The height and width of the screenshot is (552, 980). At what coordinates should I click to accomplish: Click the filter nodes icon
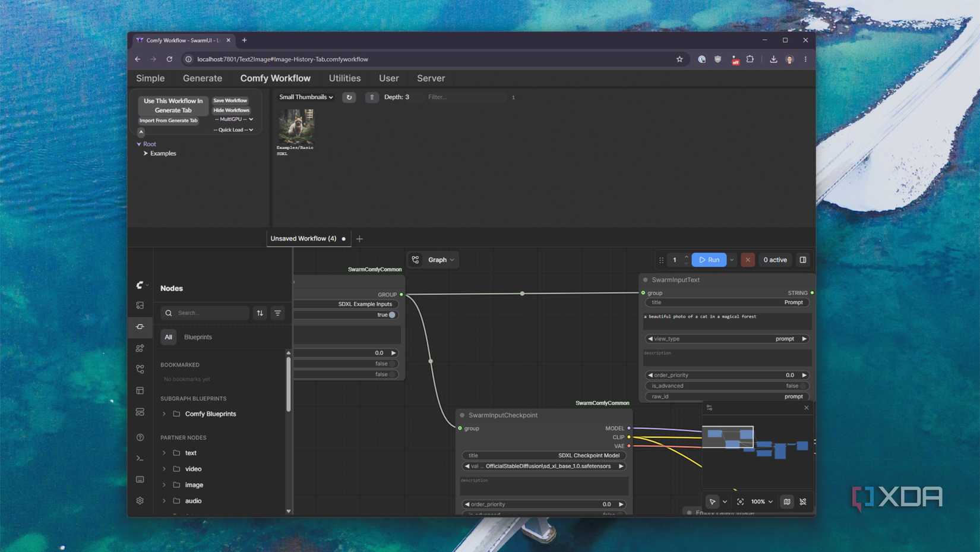tap(277, 313)
